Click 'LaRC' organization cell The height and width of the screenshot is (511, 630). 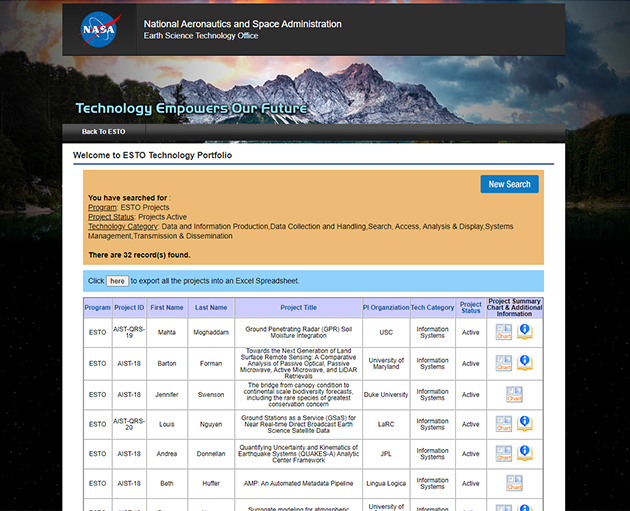(386, 424)
